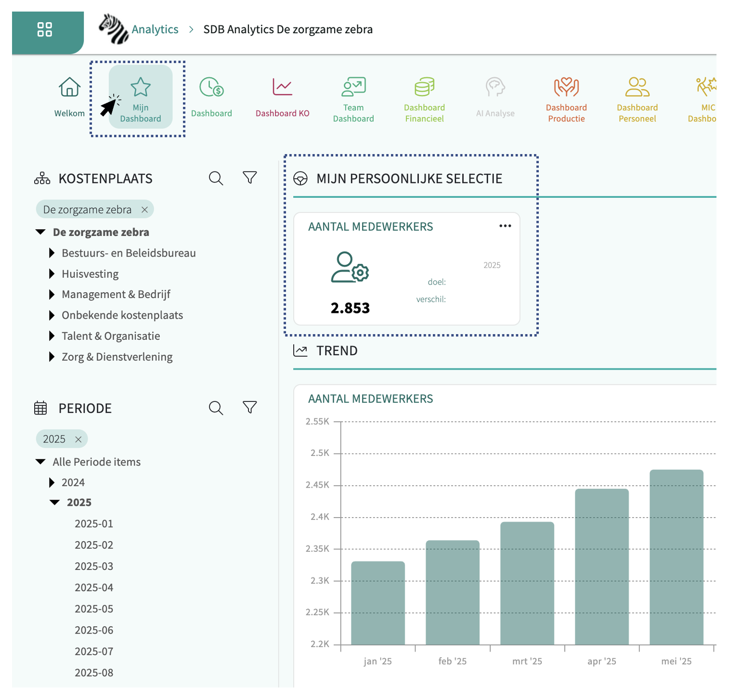The height and width of the screenshot is (700, 729).
Task: Remove the 'De zorgzame zebra' filter chip
Action: pos(144,210)
